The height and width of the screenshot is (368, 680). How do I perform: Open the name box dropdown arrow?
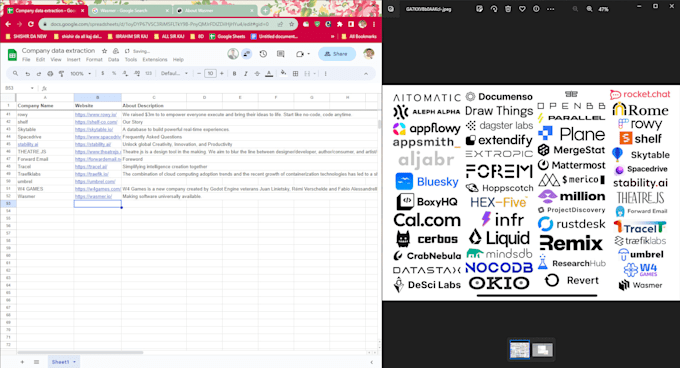pyautogui.click(x=32, y=88)
